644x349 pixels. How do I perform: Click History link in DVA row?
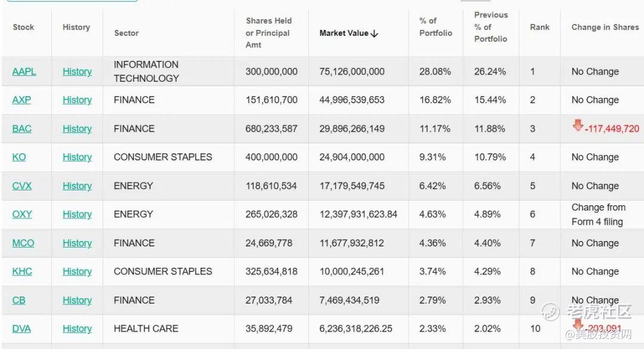(x=77, y=329)
